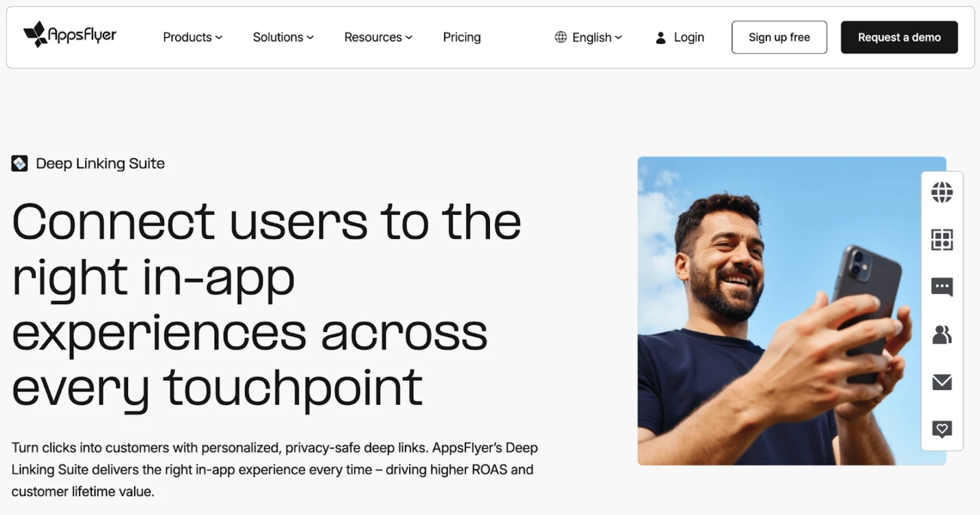Open the people icon in the side panel
Viewport: 980px width, 515px height.
(942, 334)
